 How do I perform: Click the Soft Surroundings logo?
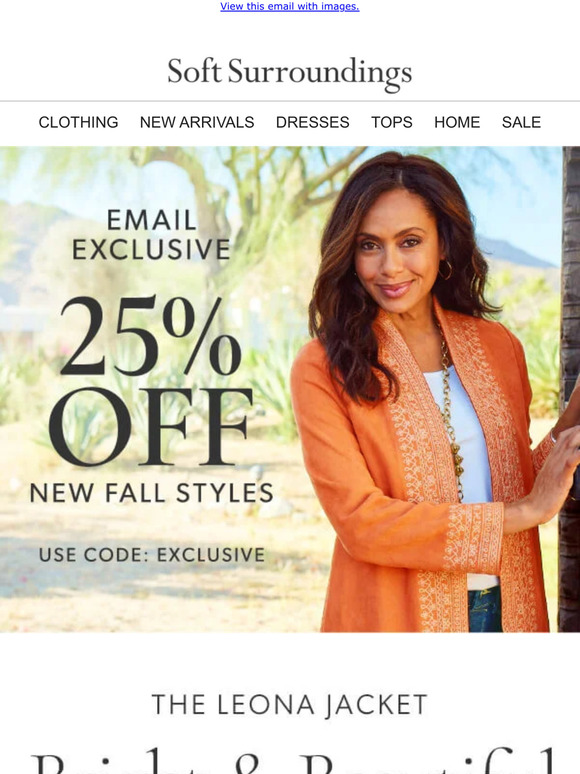pos(290,74)
